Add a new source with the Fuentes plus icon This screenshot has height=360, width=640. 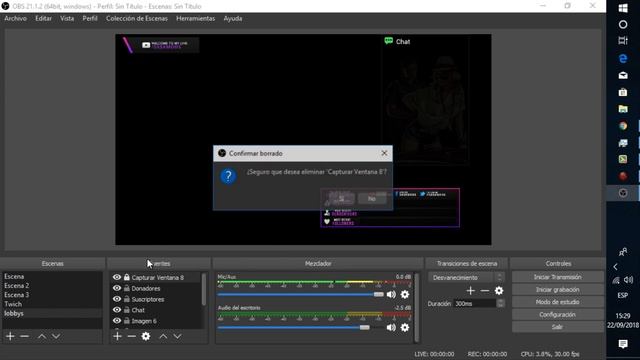[x=118, y=336]
